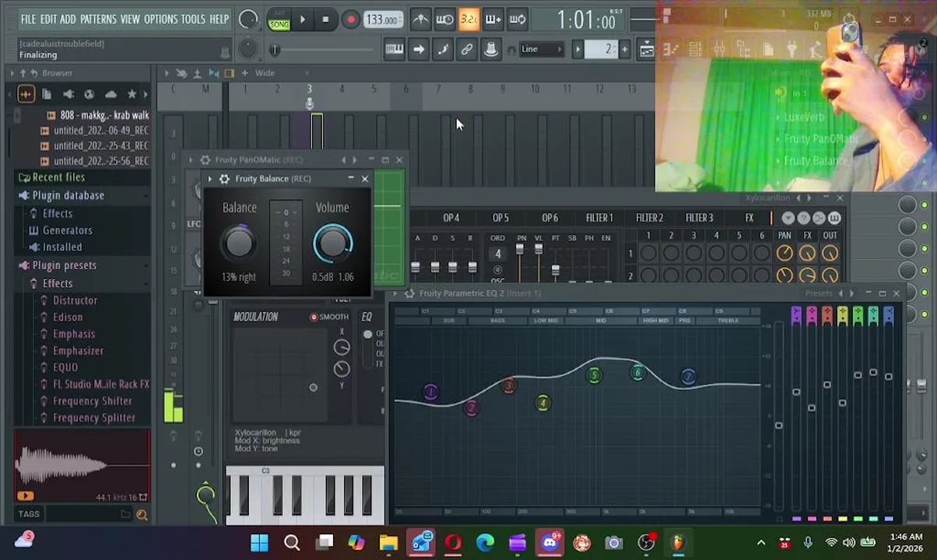Open the metronome icon in the toolbar
Image resolution: width=937 pixels, height=560 pixels.
pos(420,19)
